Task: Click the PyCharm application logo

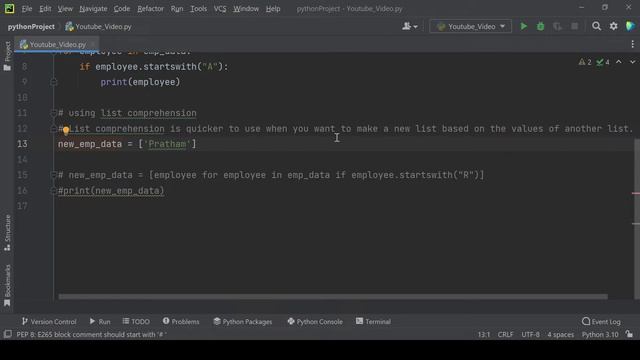Action: (9, 9)
